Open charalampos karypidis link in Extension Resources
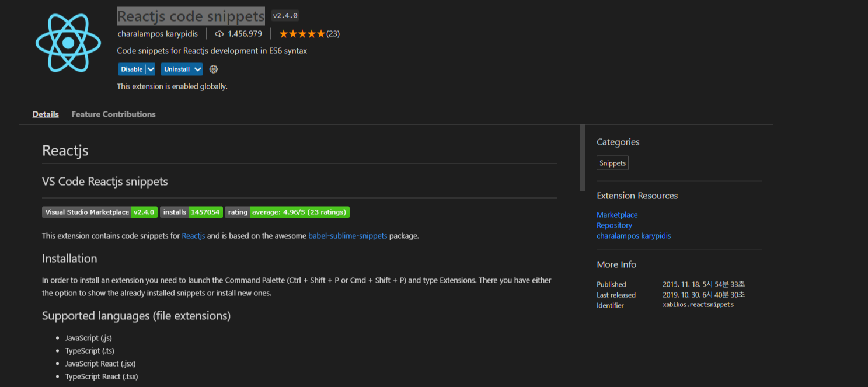 point(633,236)
